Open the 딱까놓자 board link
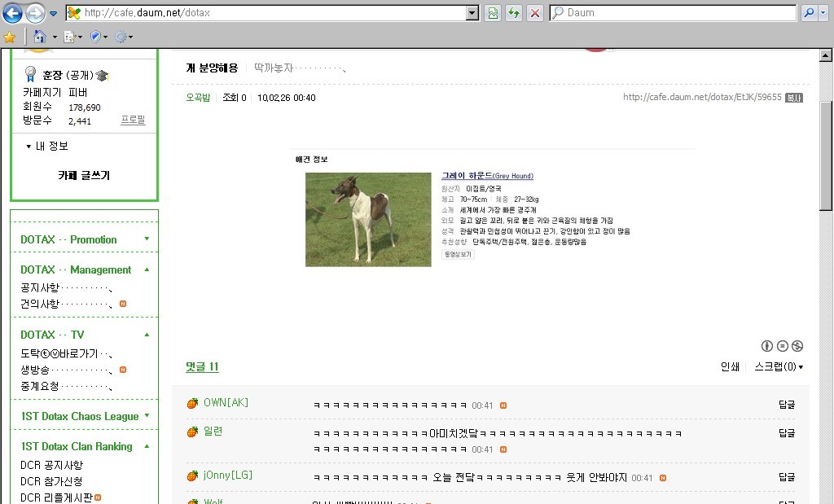This screenshot has height=504, width=834. click(x=274, y=68)
